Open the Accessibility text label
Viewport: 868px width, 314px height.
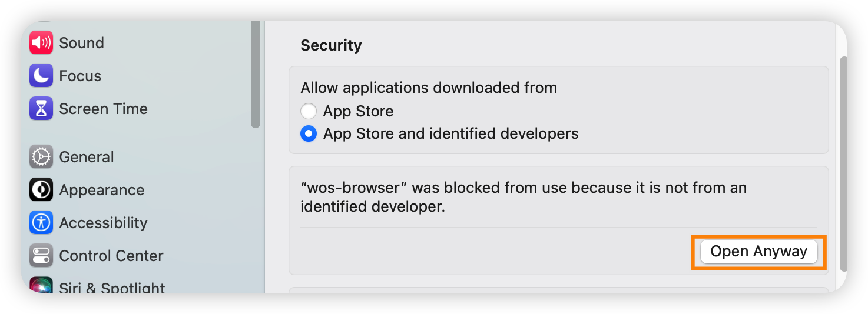point(103,223)
